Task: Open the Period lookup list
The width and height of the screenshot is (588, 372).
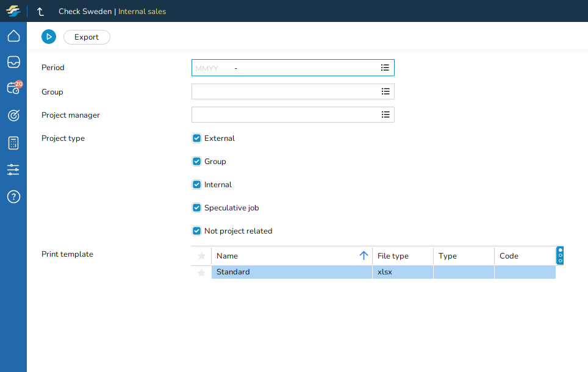Action: 385,68
